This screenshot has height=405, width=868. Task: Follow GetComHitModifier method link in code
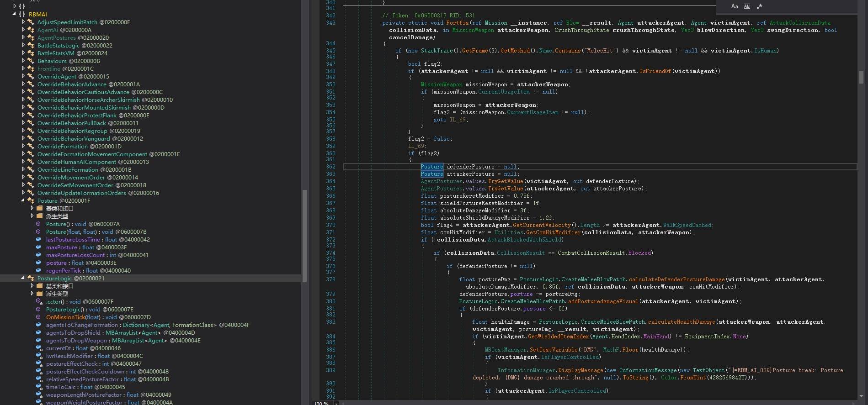(x=554, y=232)
